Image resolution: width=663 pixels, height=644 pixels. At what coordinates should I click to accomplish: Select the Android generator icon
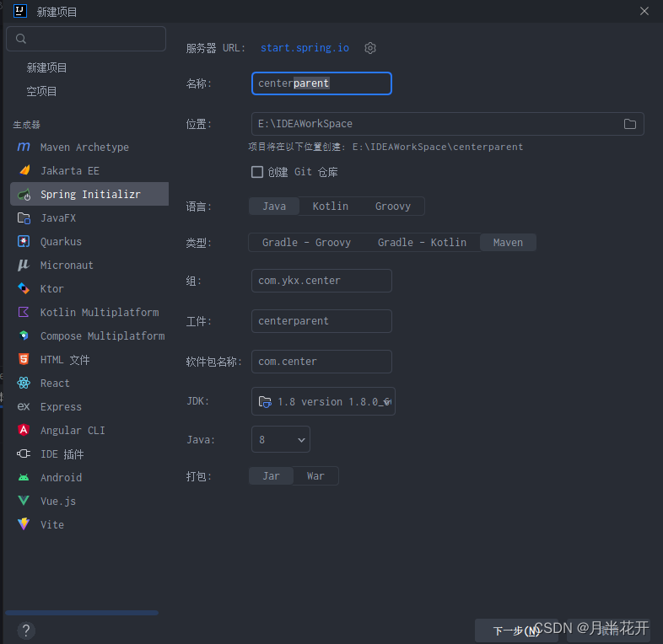(24, 478)
